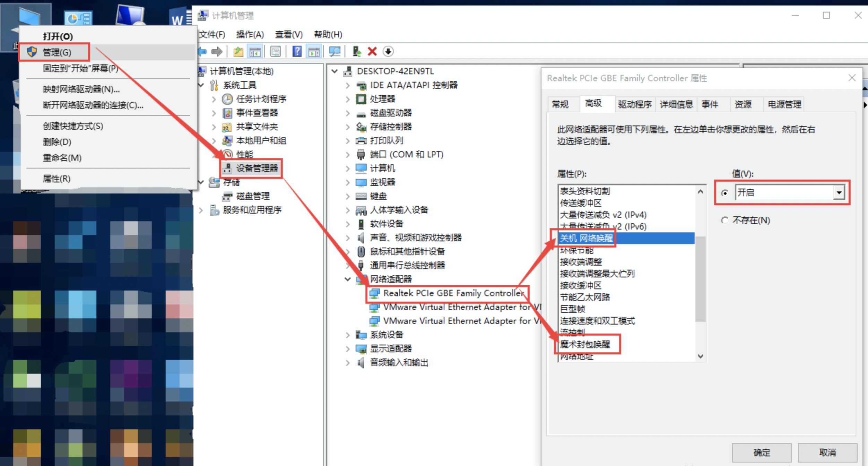Click the back arrow toolbar icon
The height and width of the screenshot is (466, 868).
202,52
